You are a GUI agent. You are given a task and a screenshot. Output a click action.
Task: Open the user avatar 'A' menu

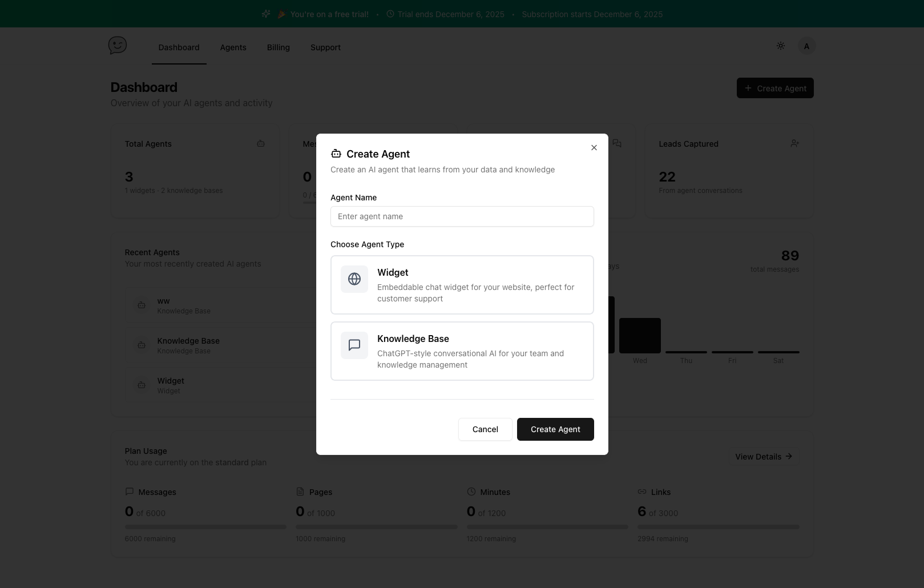pos(806,46)
